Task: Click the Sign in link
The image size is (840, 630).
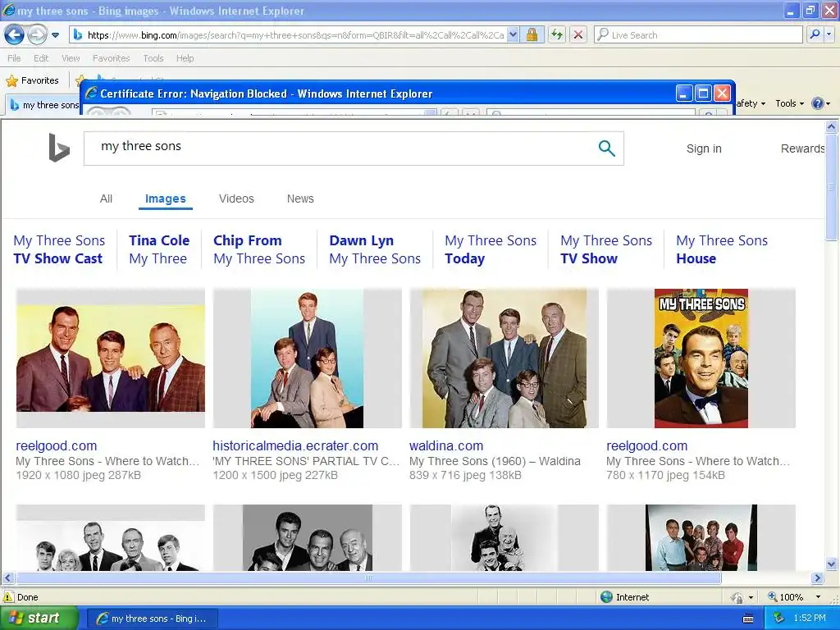Action: (704, 149)
